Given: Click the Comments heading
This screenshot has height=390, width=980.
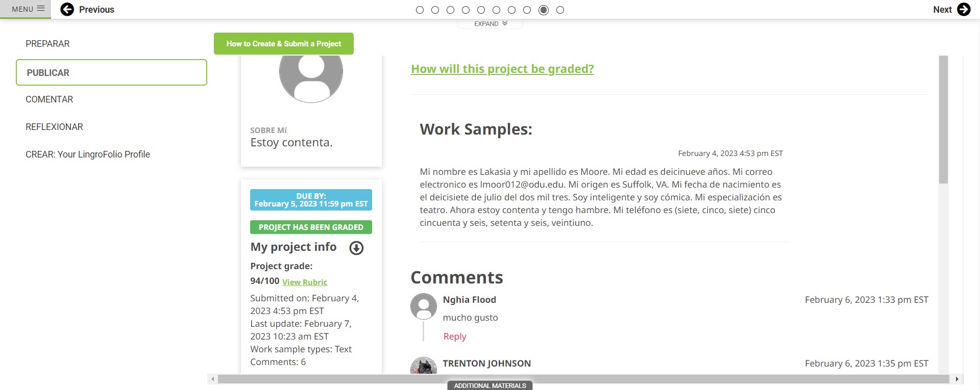Looking at the screenshot, I should tap(457, 277).
